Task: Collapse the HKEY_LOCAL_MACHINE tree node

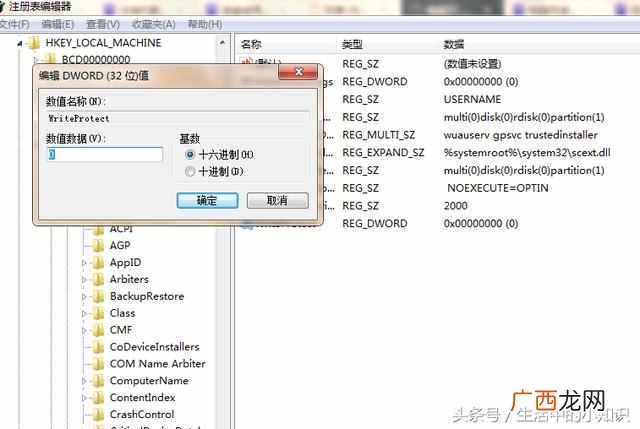Action: [x=20, y=43]
